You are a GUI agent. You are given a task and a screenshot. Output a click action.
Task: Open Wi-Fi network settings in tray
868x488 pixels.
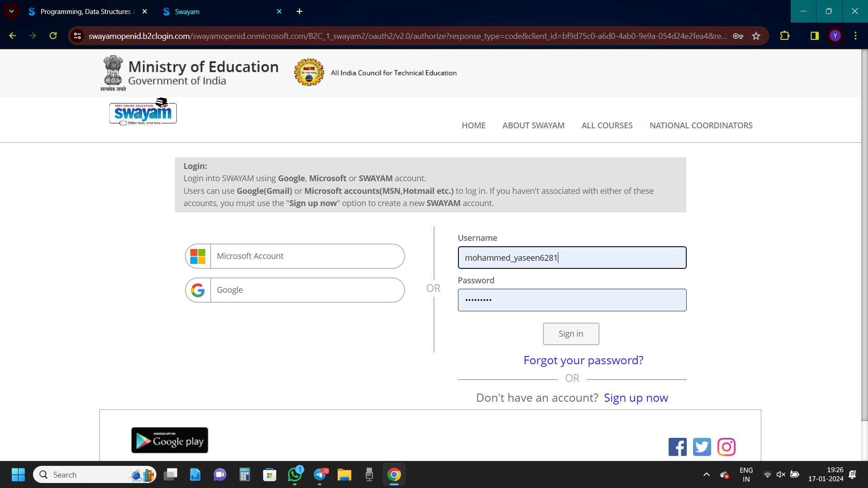click(767, 474)
